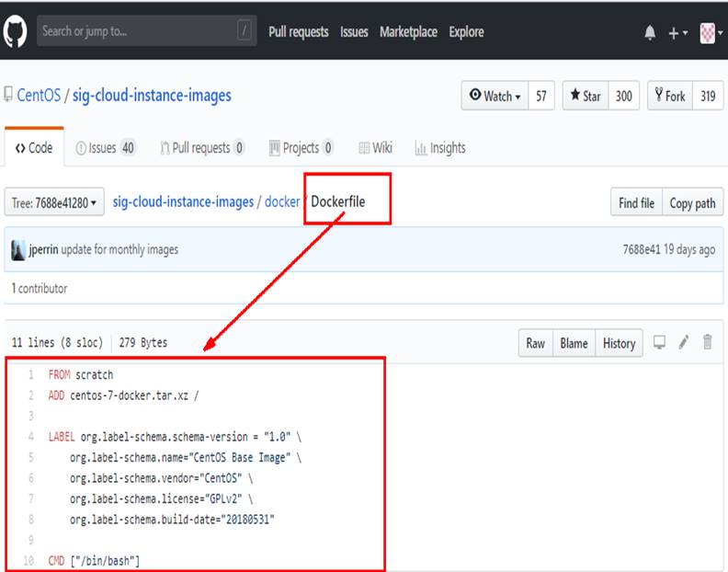
Task: Switch to the Issues 40 tab
Action: click(105, 148)
